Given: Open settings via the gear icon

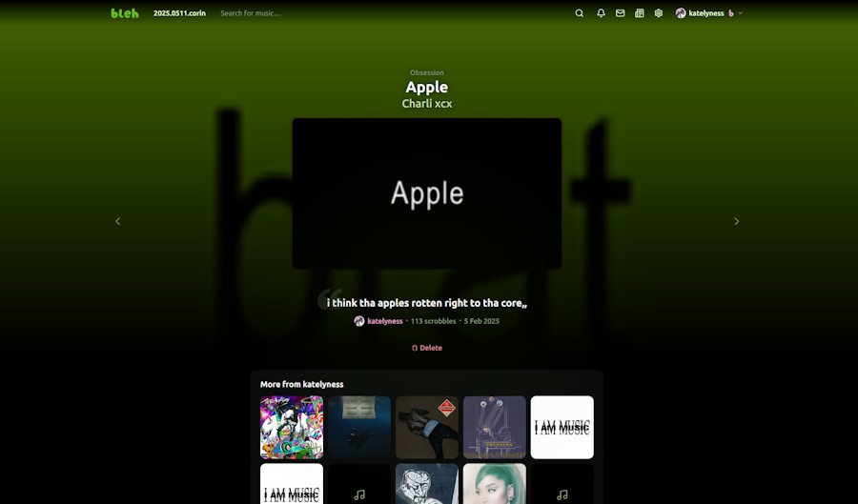Looking at the screenshot, I should [x=659, y=13].
